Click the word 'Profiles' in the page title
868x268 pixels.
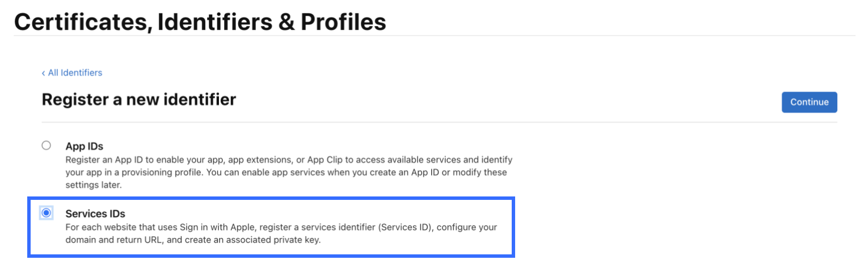[x=343, y=22]
